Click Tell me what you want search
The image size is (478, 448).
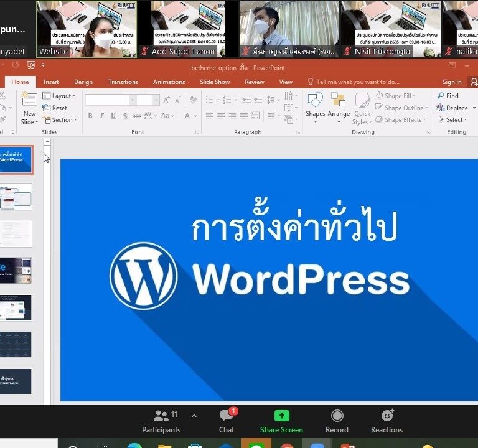[x=354, y=82]
